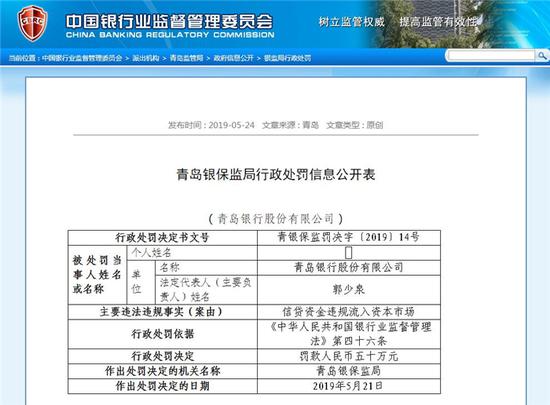The width and height of the screenshot is (550, 405).
Task: Click CHINA BANKING REGULATORY COMMISSION text
Action: [x=170, y=35]
